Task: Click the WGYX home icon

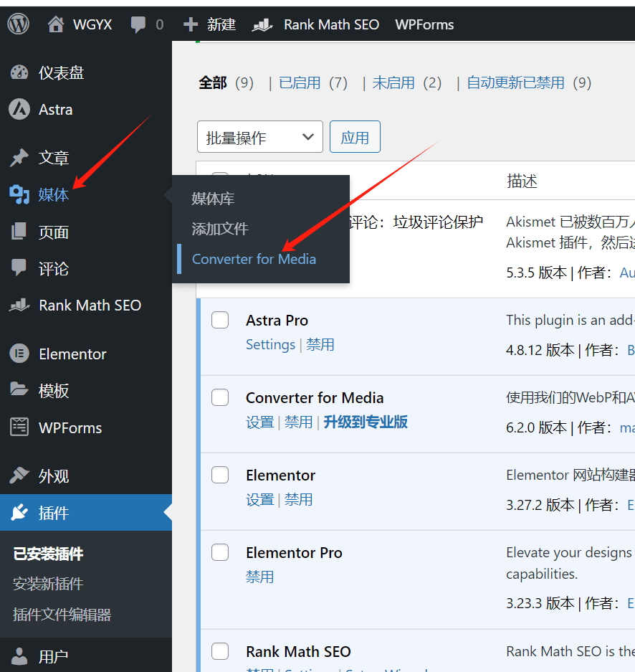Action: 56,24
